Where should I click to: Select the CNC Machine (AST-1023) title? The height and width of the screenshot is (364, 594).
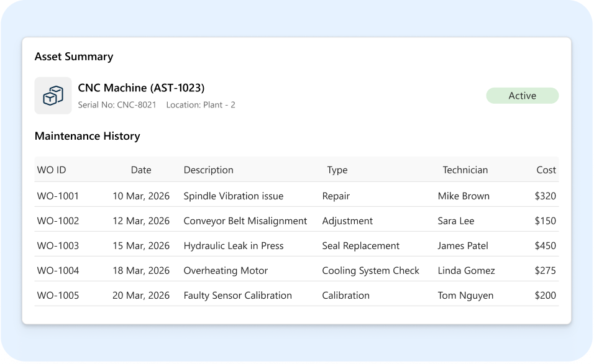pyautogui.click(x=141, y=88)
